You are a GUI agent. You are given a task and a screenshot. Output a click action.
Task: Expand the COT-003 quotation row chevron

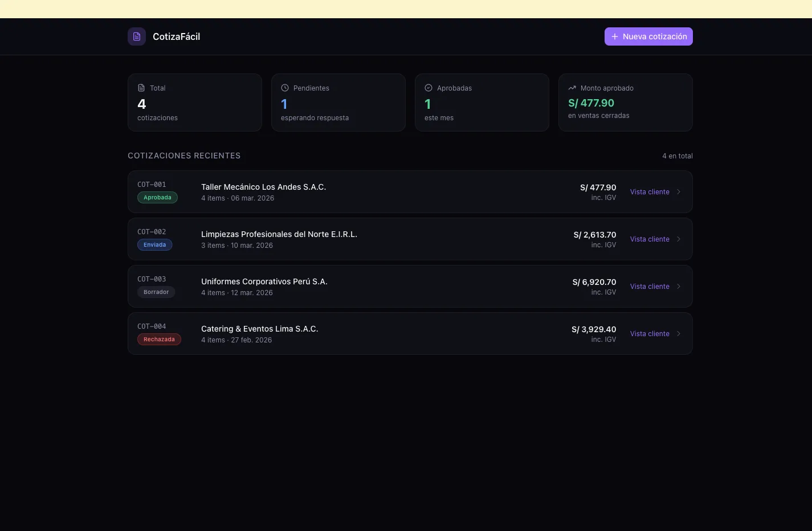pyautogui.click(x=678, y=286)
